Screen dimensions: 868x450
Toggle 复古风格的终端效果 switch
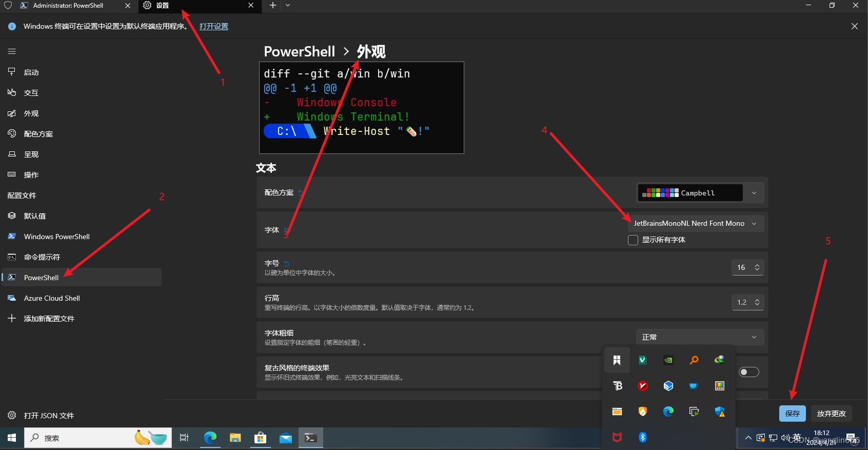click(x=749, y=372)
